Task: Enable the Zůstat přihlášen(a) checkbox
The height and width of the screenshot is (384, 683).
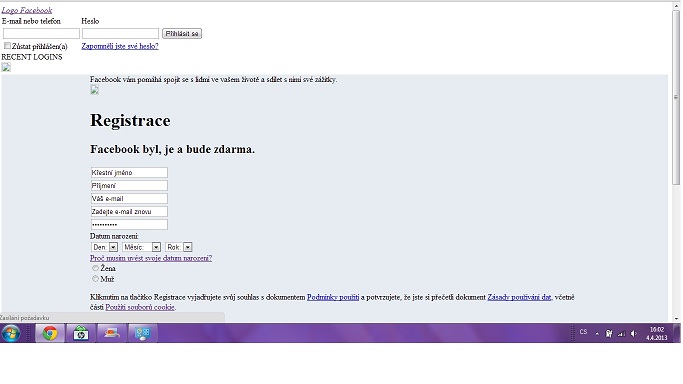Action: tap(7, 46)
